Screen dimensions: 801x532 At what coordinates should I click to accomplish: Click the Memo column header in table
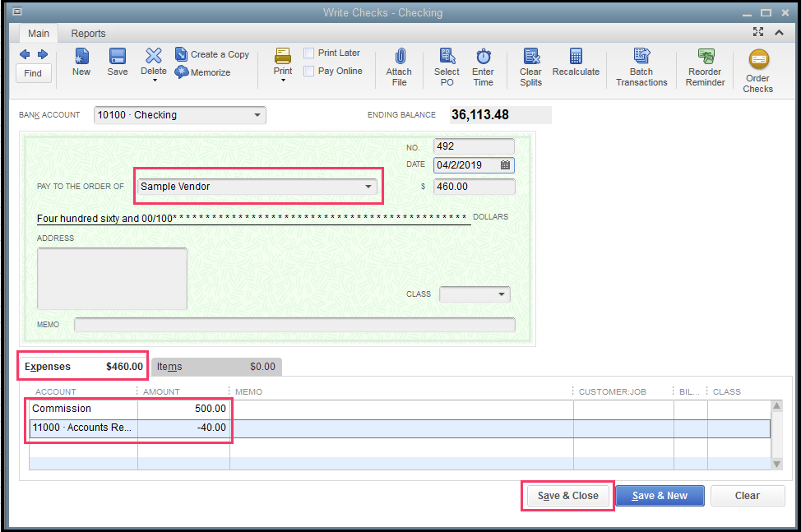pos(249,391)
